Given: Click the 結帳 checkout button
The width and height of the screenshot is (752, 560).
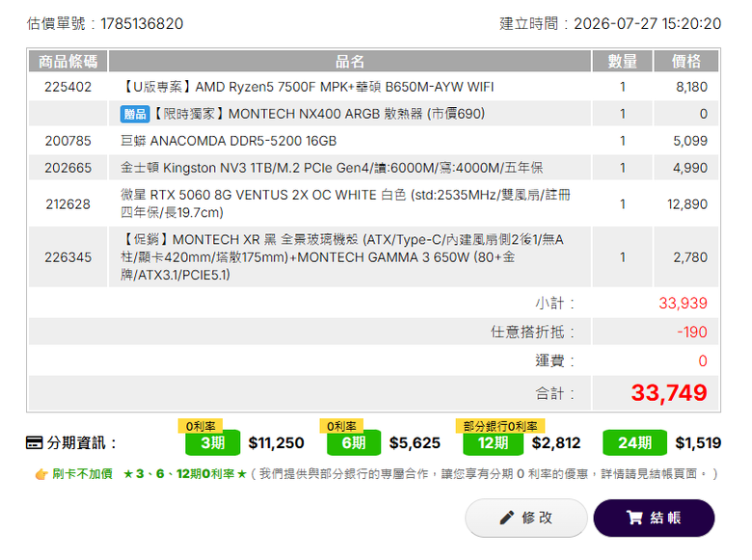Looking at the screenshot, I should pos(654,518).
